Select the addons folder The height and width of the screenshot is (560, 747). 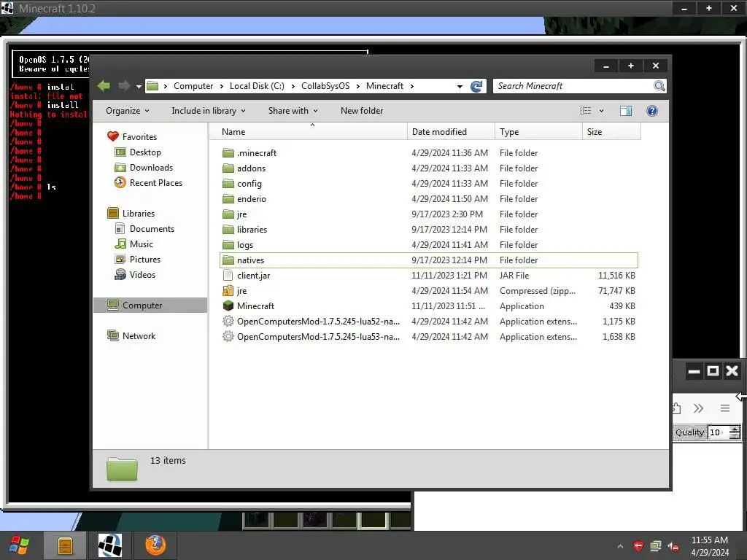429,168
